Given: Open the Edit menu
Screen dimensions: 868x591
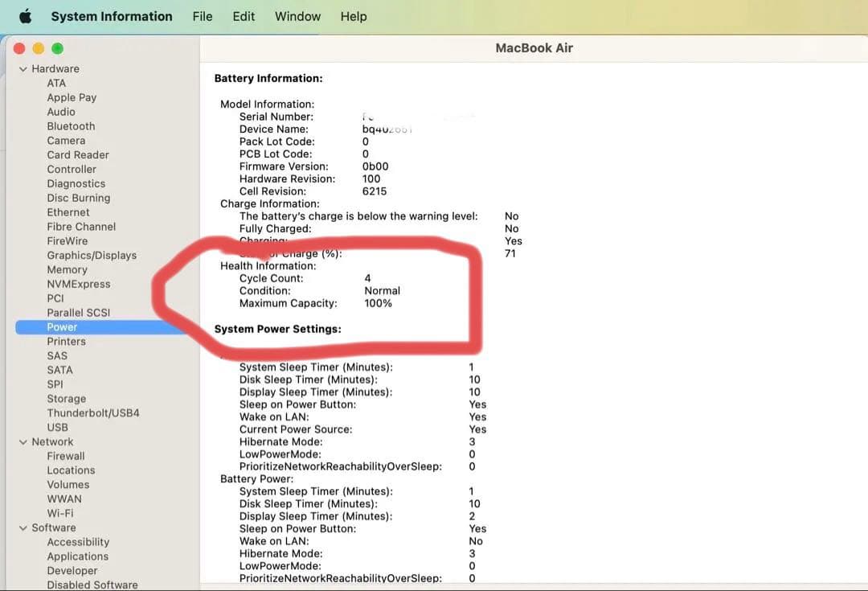Looking at the screenshot, I should coord(244,16).
